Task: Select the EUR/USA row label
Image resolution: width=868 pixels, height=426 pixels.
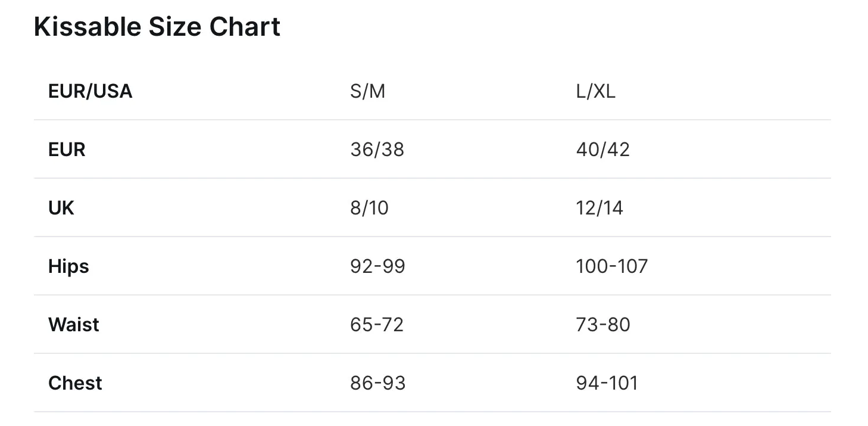Action: click(x=90, y=91)
